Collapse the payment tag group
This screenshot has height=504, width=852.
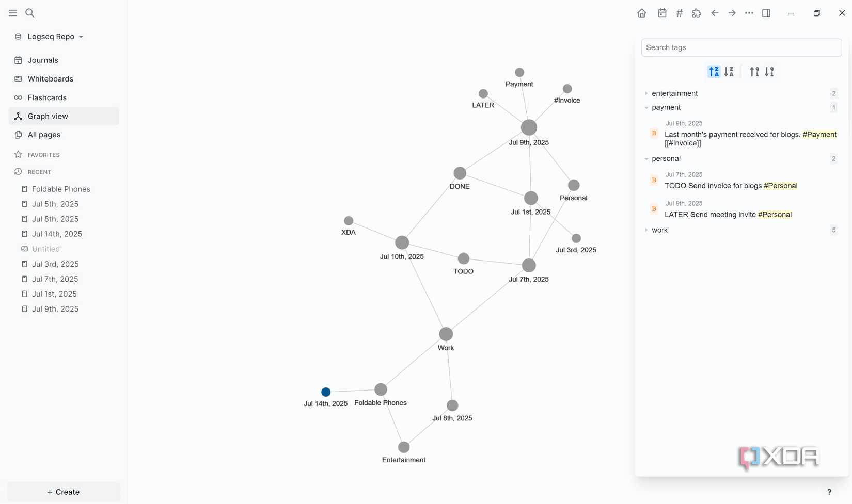coord(646,107)
